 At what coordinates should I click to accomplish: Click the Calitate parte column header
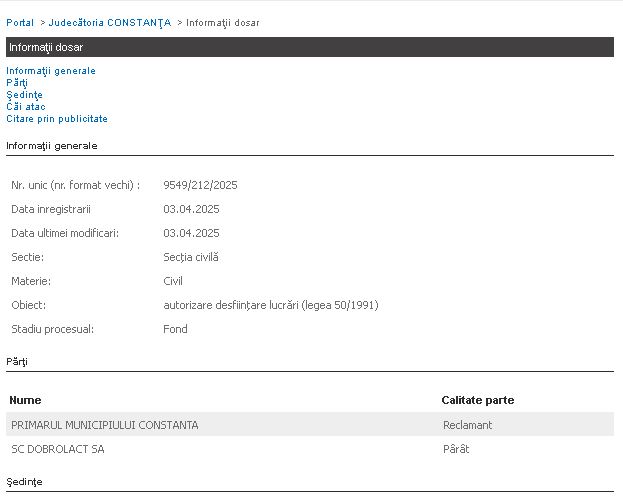(x=478, y=400)
